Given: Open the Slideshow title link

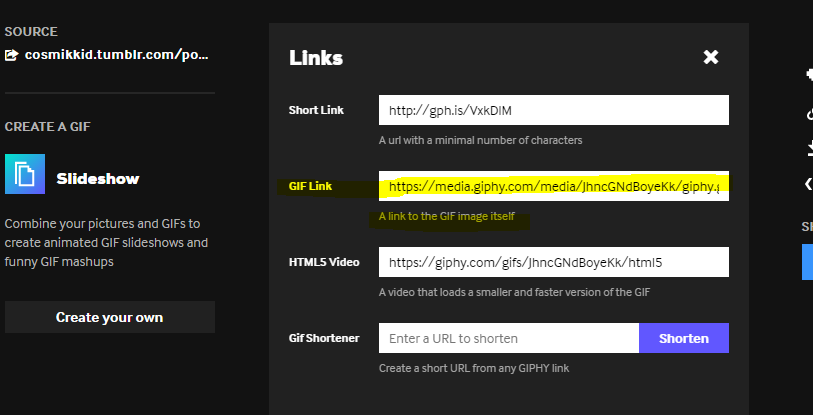Looking at the screenshot, I should [98, 179].
